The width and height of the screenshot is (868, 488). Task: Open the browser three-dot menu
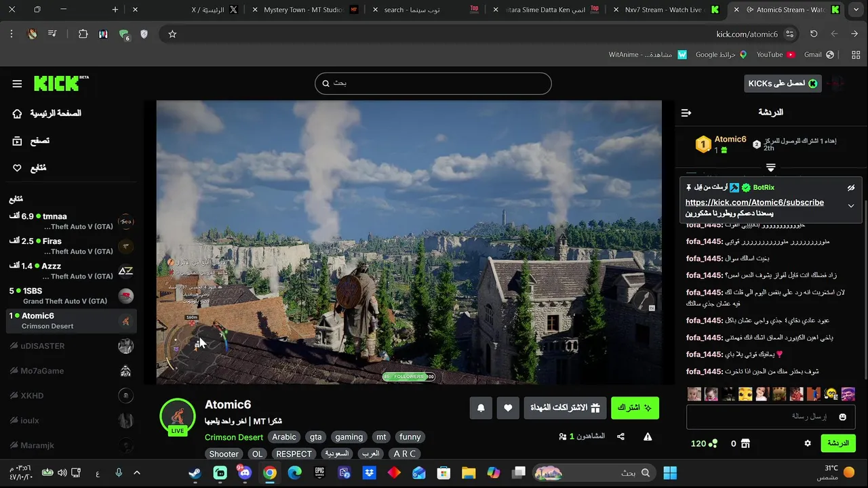(x=12, y=34)
